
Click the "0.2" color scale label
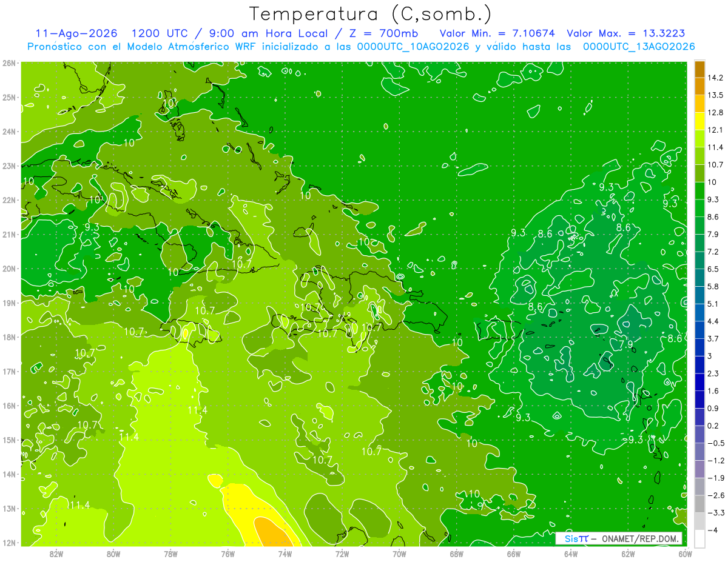[x=713, y=426]
